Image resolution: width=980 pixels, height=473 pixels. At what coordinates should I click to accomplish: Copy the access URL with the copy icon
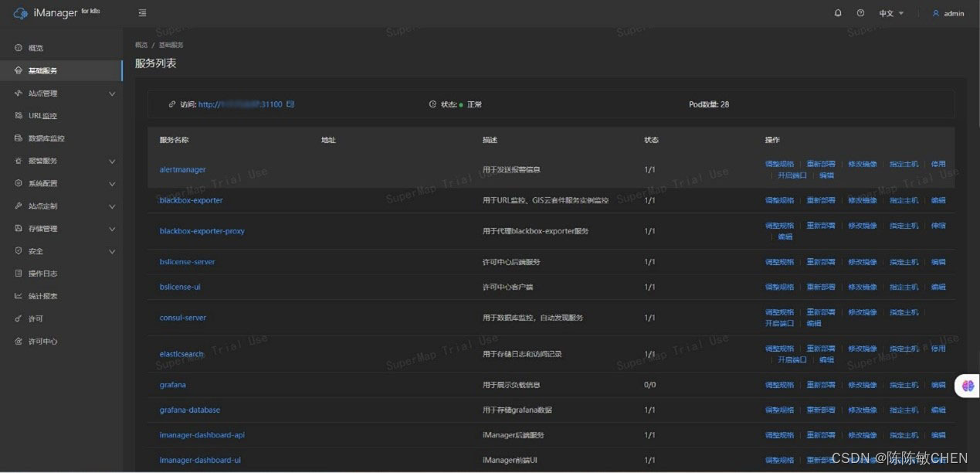click(290, 104)
